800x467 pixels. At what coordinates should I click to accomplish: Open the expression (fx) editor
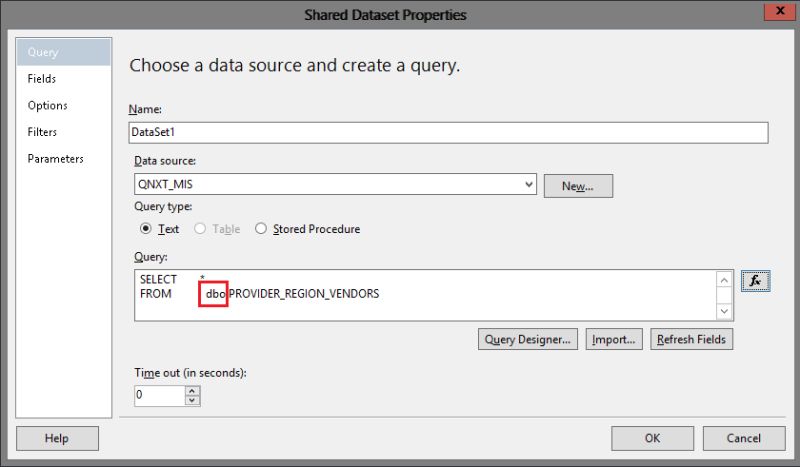pos(756,281)
